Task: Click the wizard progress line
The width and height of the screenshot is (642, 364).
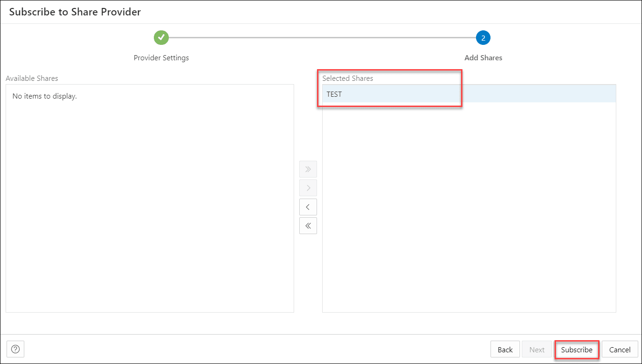Action: [323, 37]
